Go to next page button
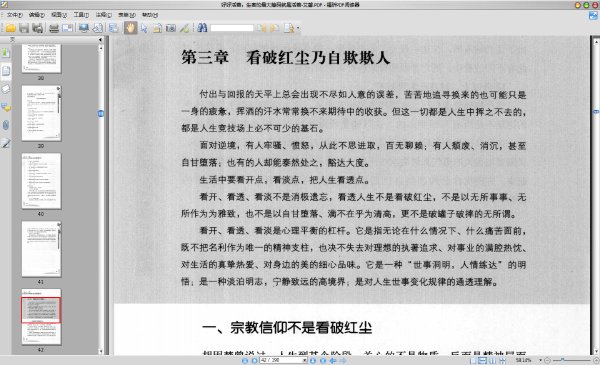The height and width of the screenshot is (365, 600). click(313, 360)
